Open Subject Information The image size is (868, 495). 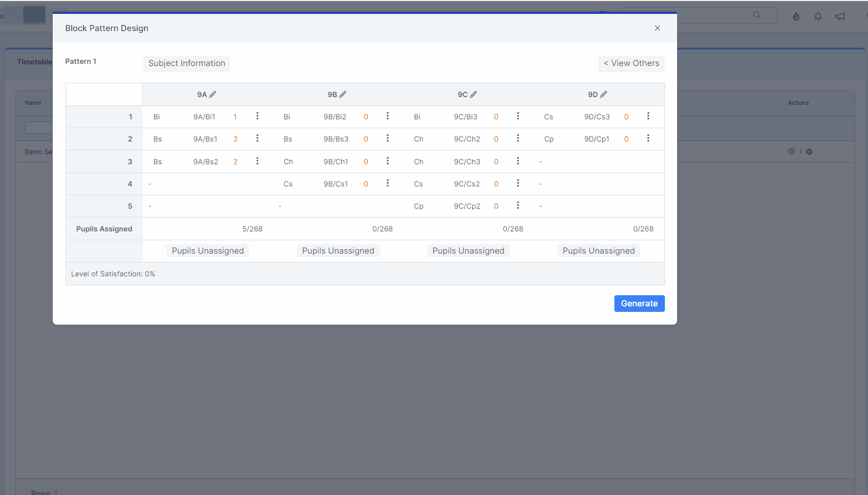tap(186, 63)
